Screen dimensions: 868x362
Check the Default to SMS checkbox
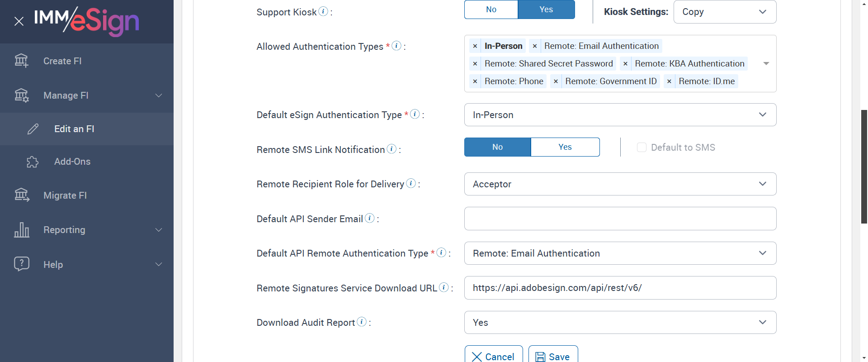[642, 148]
